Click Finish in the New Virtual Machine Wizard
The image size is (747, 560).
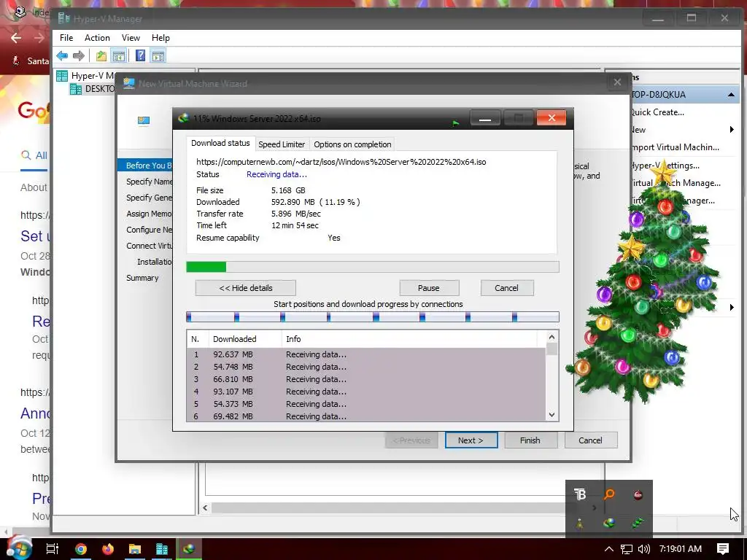click(x=530, y=440)
